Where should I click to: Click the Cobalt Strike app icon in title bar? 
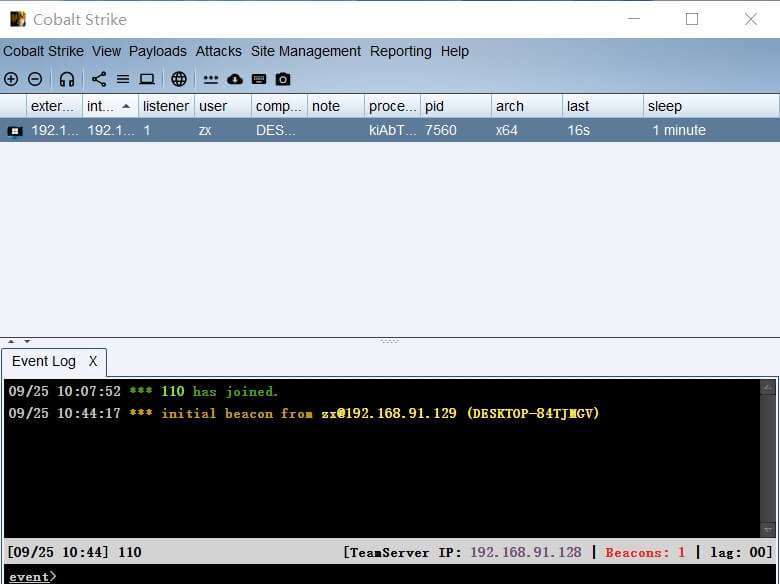pos(18,19)
